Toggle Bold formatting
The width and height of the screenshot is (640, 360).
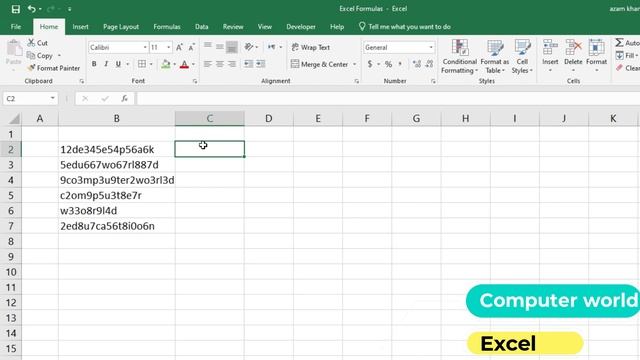tap(94, 64)
